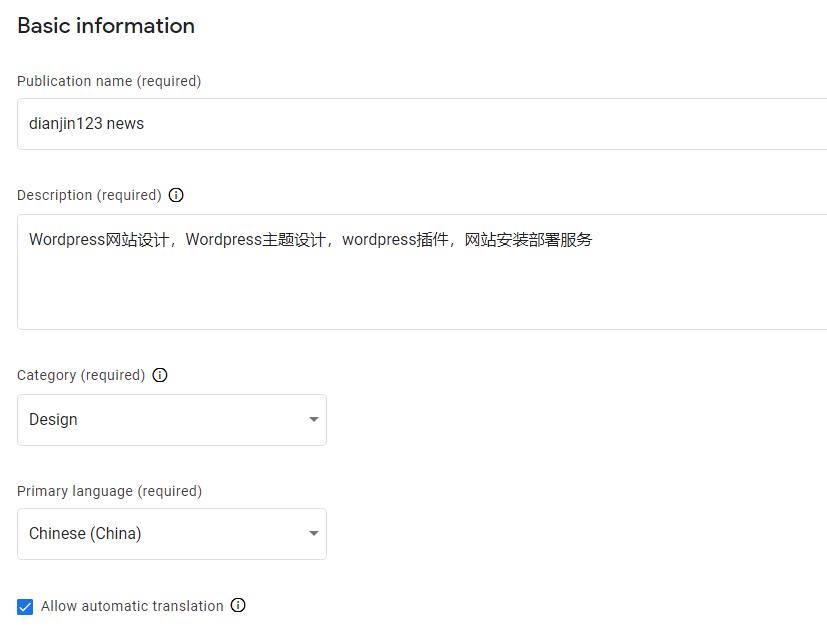827x638 pixels.
Task: Click the Category (required) label
Action: tap(81, 375)
